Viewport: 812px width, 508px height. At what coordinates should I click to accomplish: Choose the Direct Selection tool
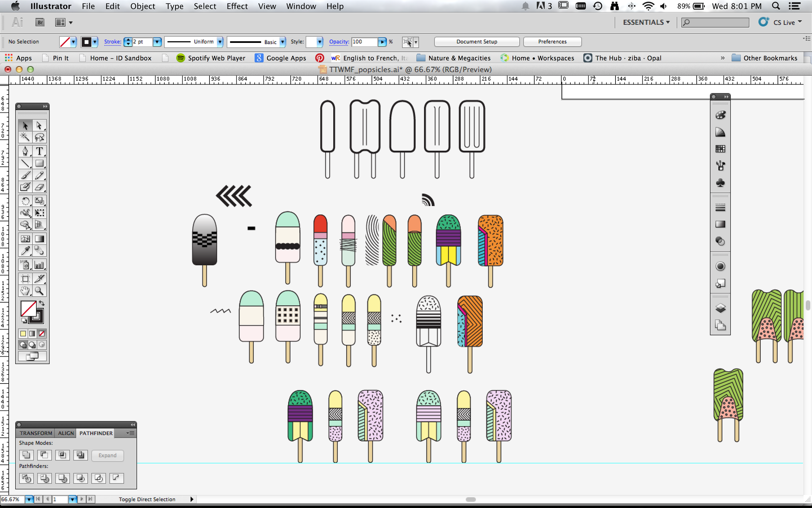pos(39,126)
